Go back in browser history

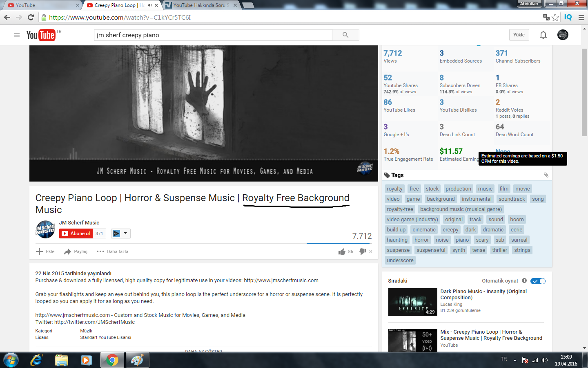7,17
